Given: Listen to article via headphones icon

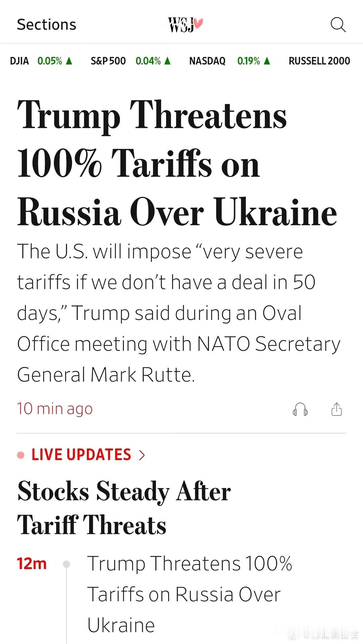Looking at the screenshot, I should coord(300,409).
